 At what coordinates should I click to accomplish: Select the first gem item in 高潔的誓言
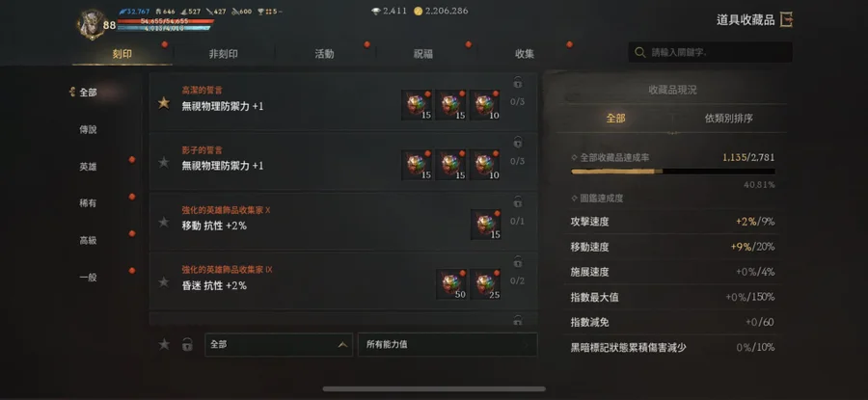417,105
